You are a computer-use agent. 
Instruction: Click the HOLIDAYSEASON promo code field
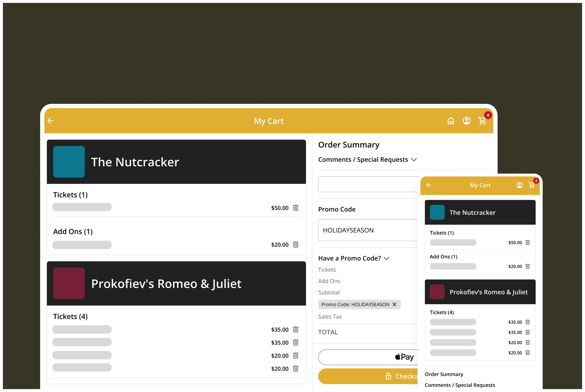point(368,230)
